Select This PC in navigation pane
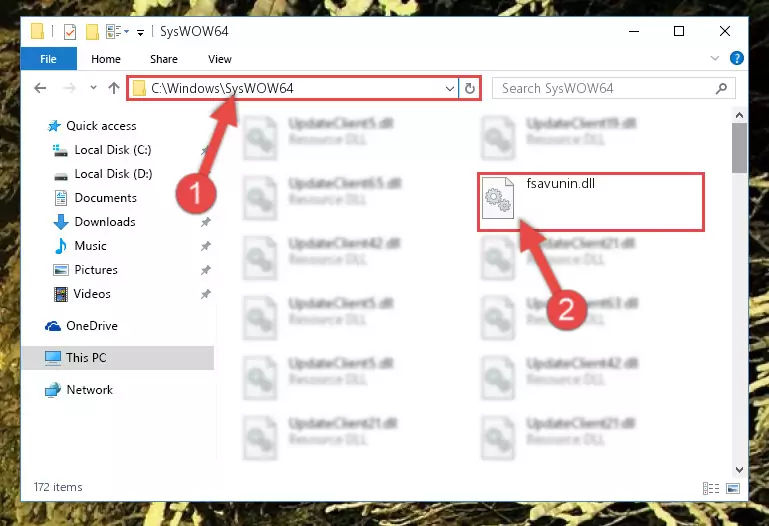 pos(118,358)
